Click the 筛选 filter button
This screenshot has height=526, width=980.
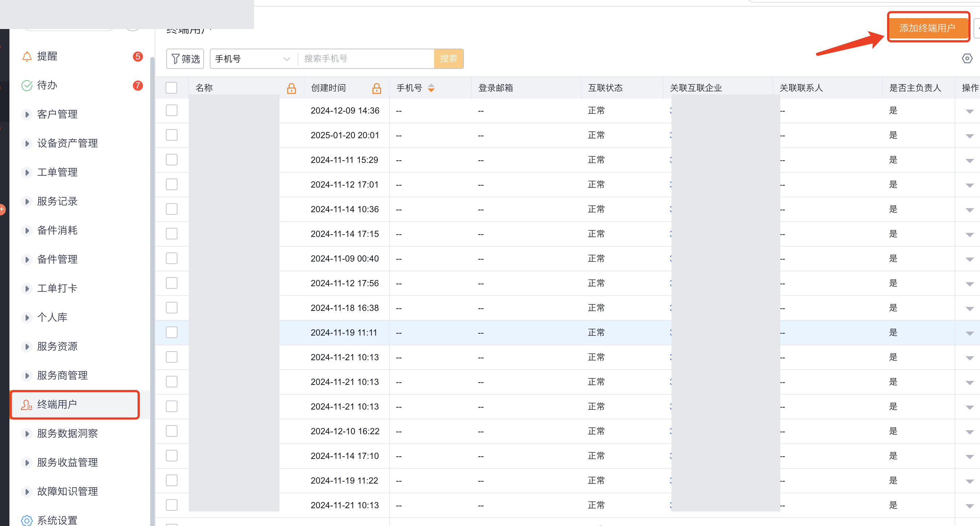click(x=185, y=59)
